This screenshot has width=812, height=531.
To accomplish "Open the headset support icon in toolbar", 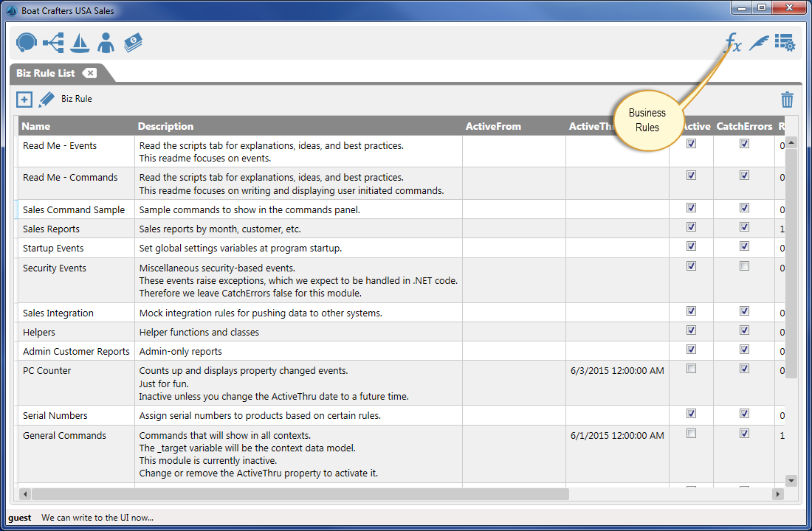I will click(27, 43).
